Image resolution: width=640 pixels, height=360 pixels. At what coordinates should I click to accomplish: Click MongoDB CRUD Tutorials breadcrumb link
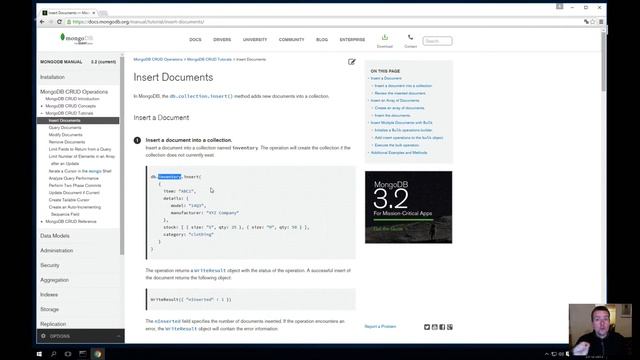(x=209, y=60)
